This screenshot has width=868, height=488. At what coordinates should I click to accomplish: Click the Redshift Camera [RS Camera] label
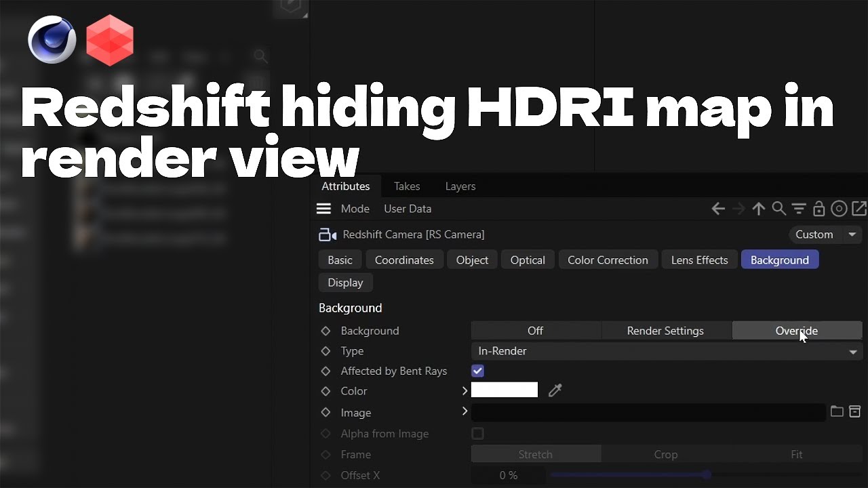[x=414, y=235]
